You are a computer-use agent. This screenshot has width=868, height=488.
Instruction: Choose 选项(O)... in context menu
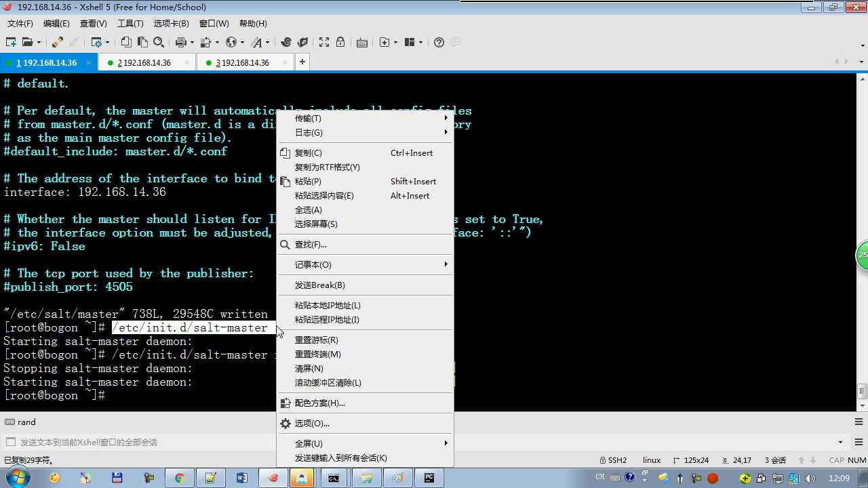pos(365,423)
